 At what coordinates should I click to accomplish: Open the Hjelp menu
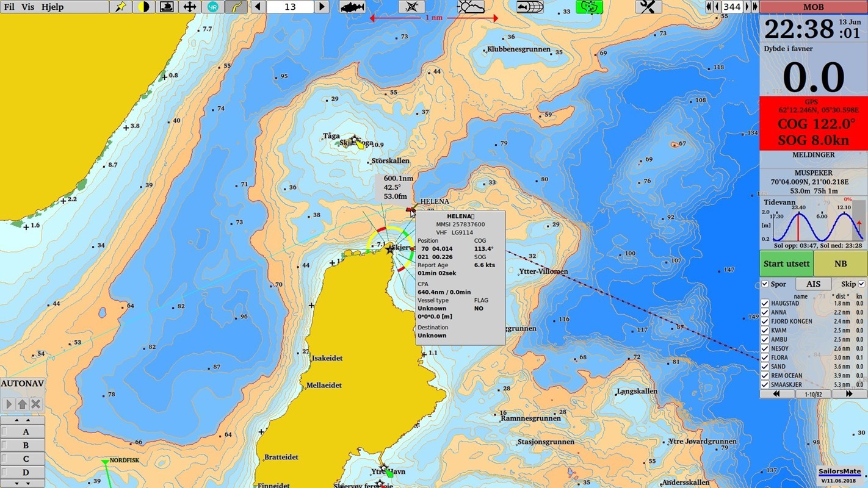point(52,7)
